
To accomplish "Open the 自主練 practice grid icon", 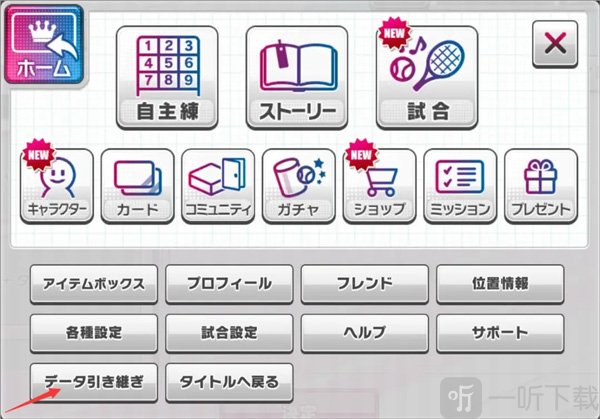I will click(167, 78).
